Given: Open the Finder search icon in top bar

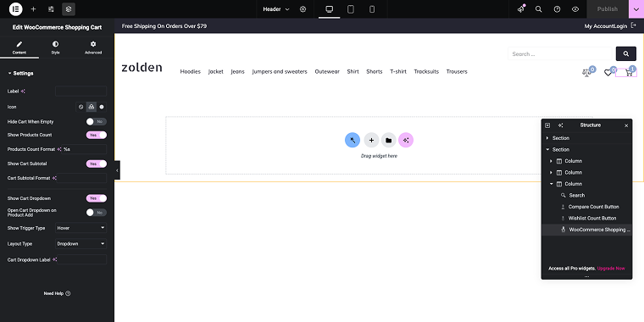Looking at the screenshot, I should pos(538,9).
